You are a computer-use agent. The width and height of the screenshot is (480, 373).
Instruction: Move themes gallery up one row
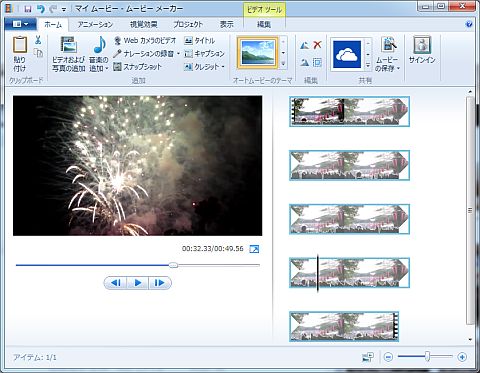tap(283, 42)
